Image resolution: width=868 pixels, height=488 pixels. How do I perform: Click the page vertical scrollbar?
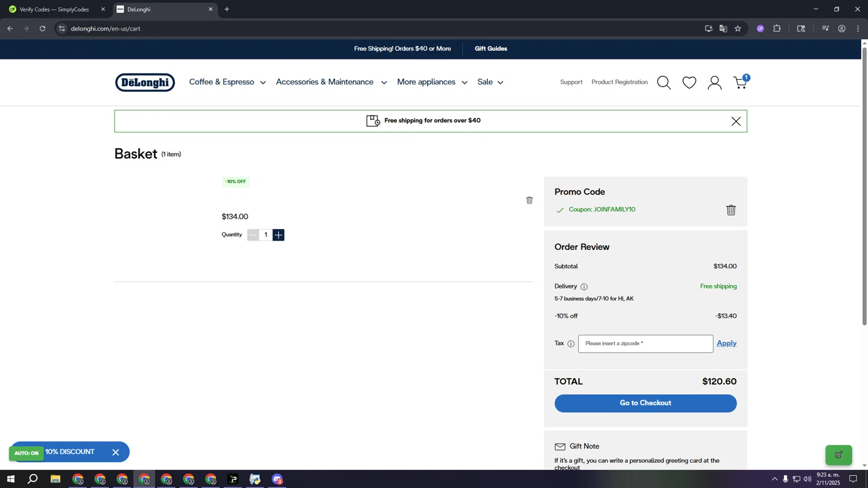click(865, 187)
